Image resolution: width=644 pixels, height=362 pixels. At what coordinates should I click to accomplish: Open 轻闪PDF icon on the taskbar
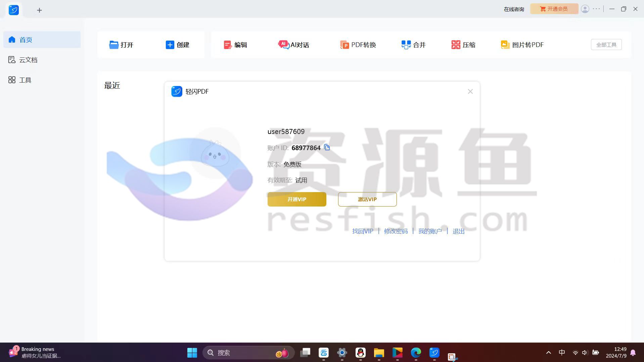point(434,353)
